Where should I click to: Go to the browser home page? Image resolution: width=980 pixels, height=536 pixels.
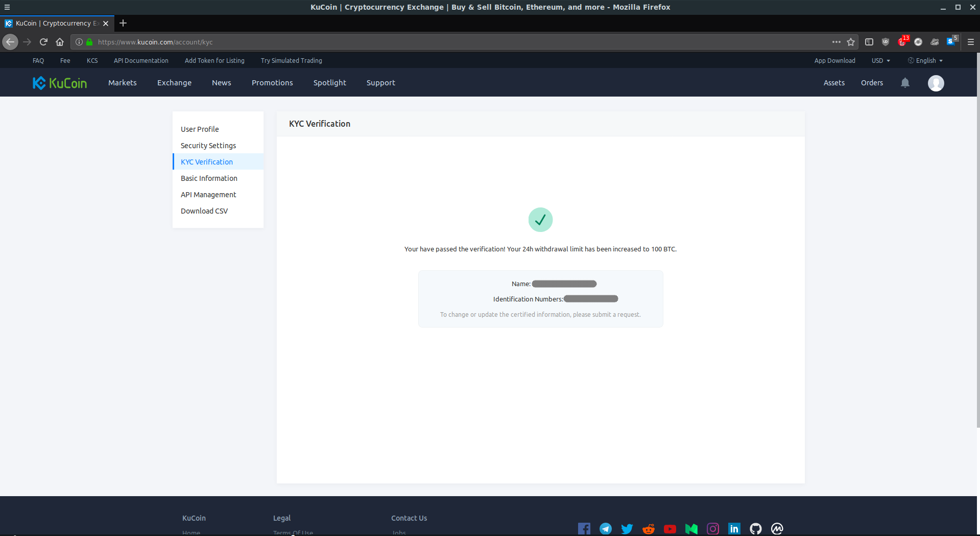click(x=60, y=42)
